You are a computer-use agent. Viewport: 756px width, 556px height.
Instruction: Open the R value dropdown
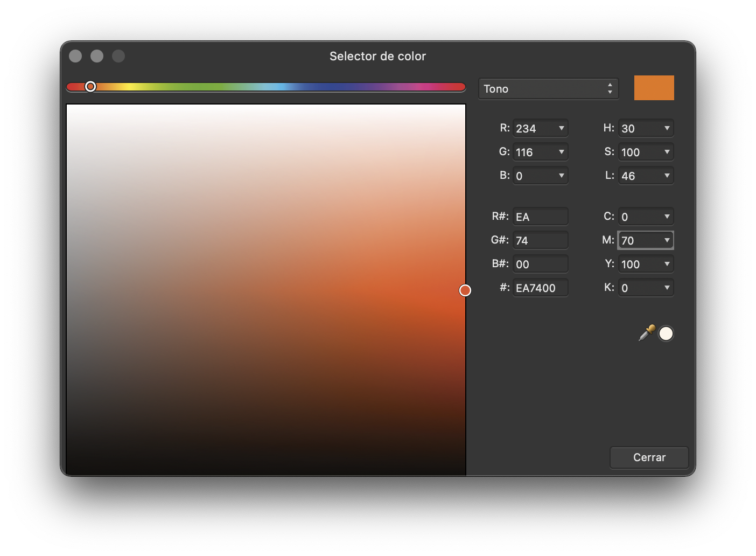(x=561, y=128)
